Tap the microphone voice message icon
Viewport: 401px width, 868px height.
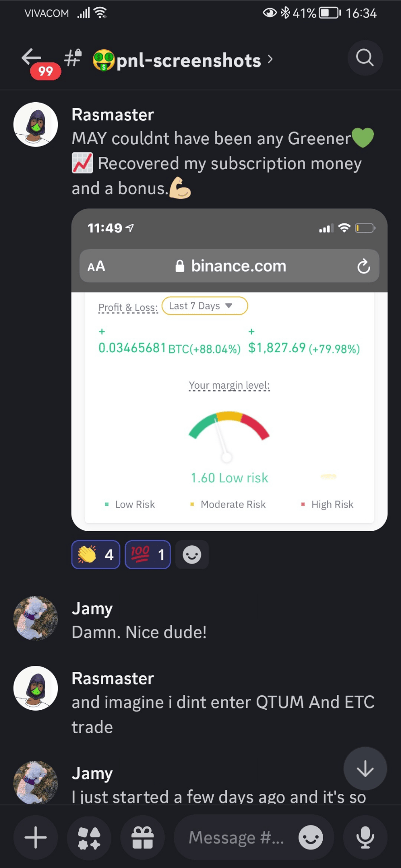[365, 838]
